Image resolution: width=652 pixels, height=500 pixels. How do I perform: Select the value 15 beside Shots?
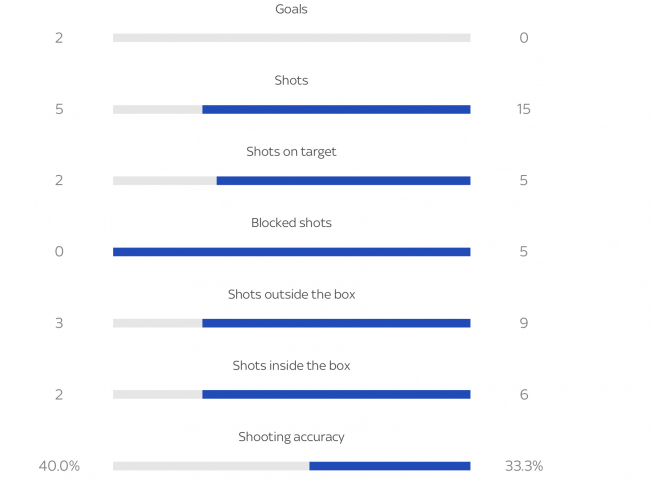523,110
